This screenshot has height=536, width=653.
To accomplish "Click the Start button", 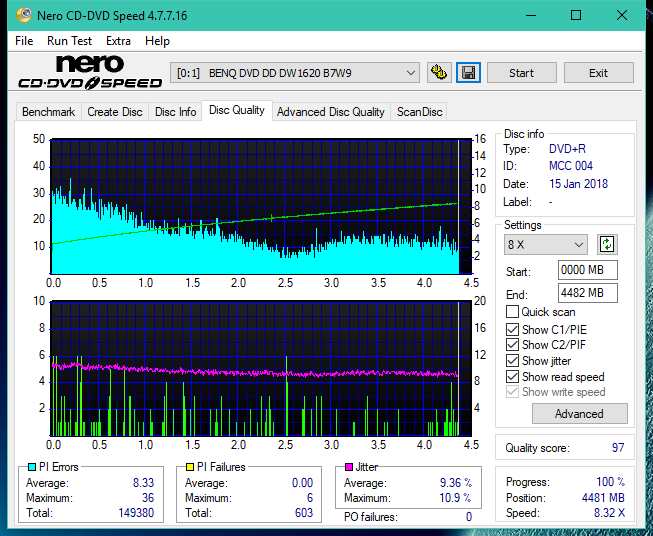I will (521, 73).
